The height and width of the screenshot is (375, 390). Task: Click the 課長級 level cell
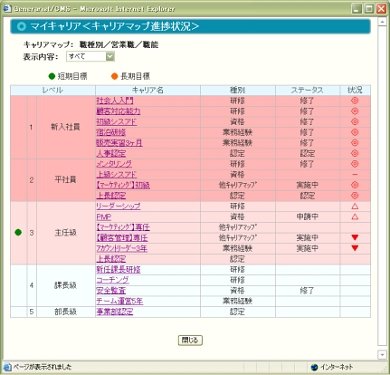pyautogui.click(x=66, y=286)
